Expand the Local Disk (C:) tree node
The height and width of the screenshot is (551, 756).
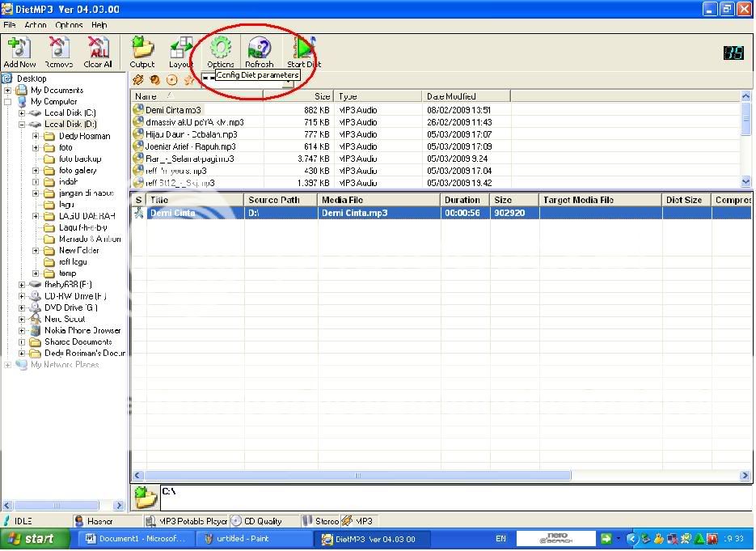coord(22,113)
